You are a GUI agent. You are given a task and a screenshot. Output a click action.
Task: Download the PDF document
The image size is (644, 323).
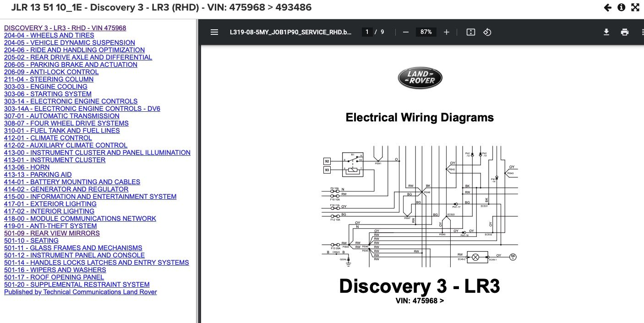(x=606, y=32)
